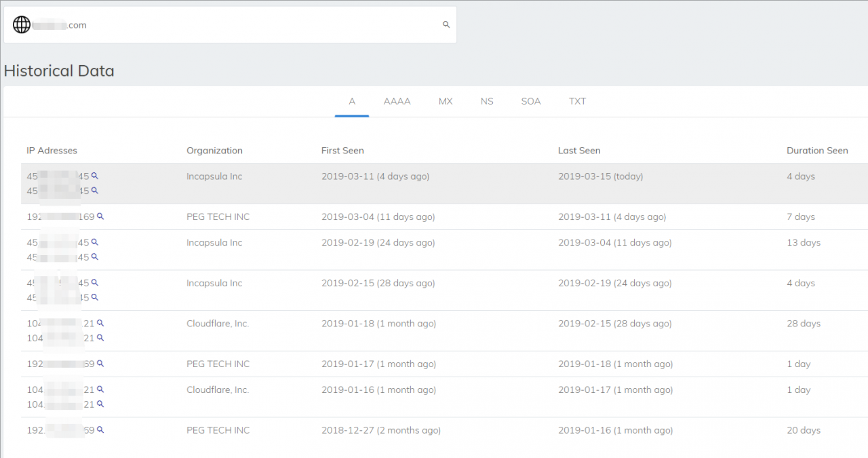Click the "Organization" column header

tap(214, 151)
